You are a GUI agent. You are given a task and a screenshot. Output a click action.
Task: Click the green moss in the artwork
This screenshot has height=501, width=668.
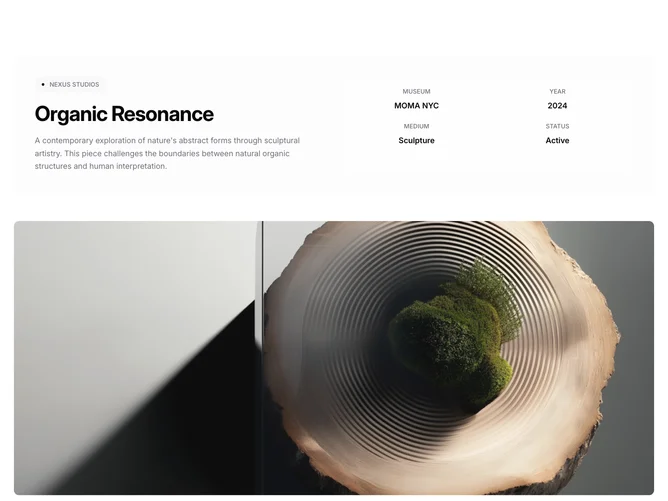coord(447,341)
